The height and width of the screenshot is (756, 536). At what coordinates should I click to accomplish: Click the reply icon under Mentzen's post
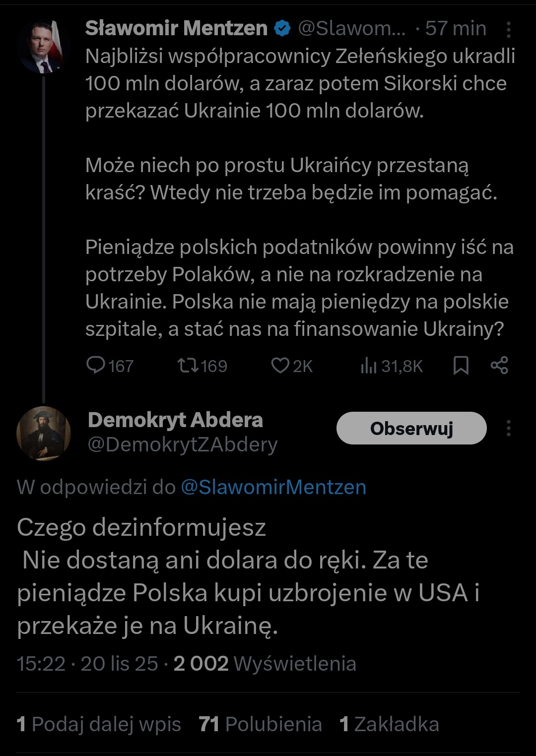(x=95, y=366)
